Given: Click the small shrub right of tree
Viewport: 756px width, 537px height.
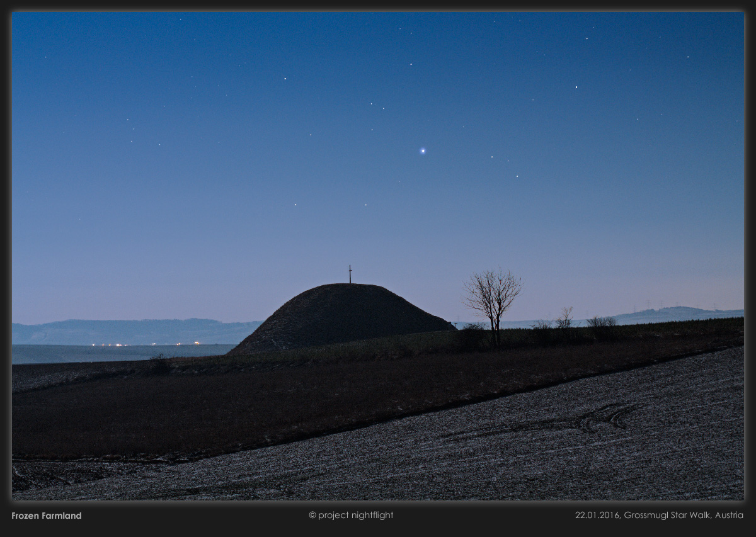Looking at the screenshot, I should pos(564,319).
